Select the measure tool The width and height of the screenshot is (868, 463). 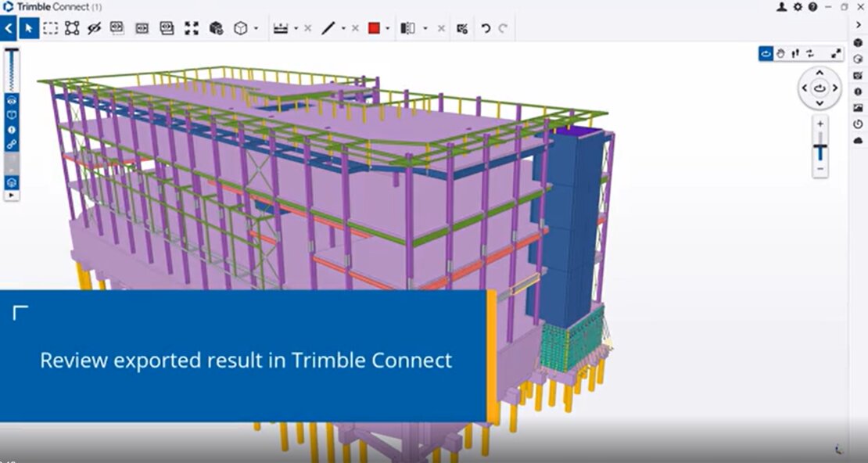coord(281,28)
